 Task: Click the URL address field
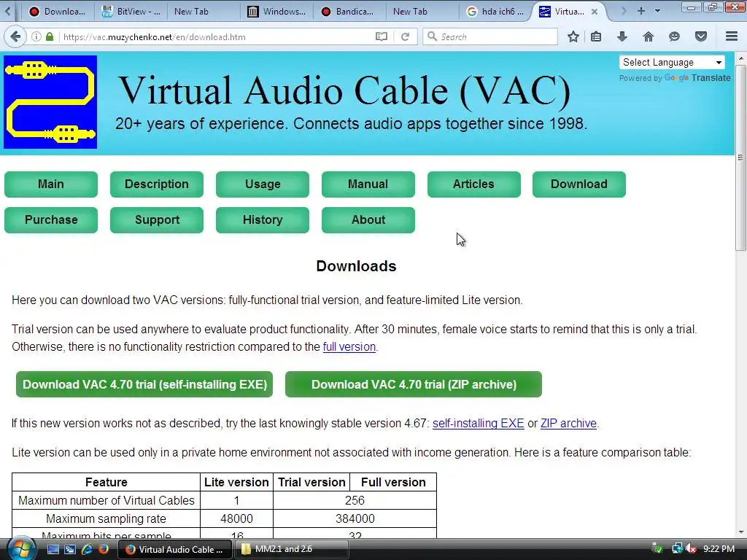point(217,36)
